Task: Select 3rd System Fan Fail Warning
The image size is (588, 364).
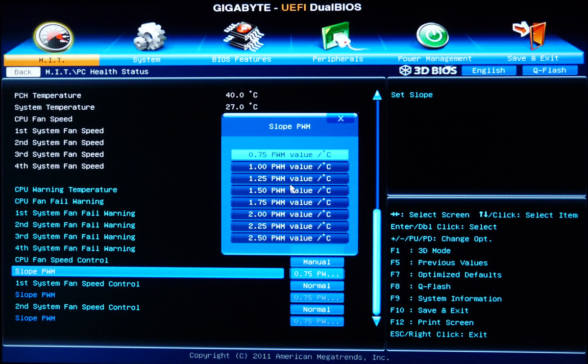Action: (x=75, y=237)
